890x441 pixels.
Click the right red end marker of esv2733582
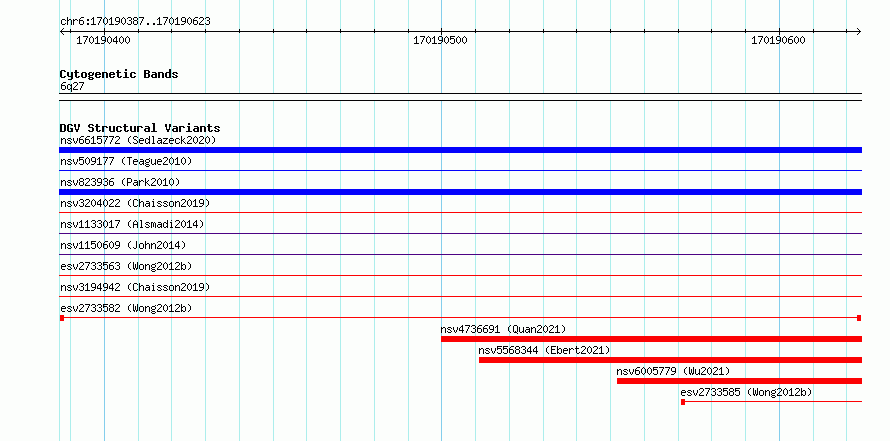(859, 318)
